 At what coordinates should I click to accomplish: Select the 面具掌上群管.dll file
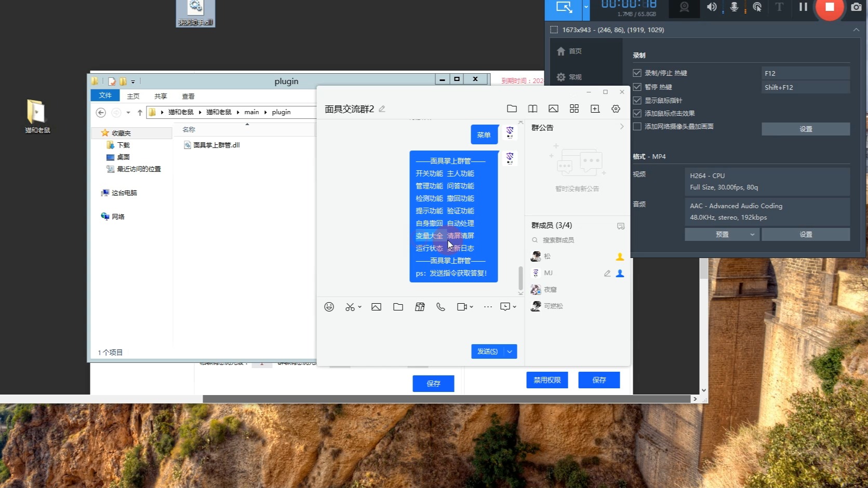tap(212, 145)
